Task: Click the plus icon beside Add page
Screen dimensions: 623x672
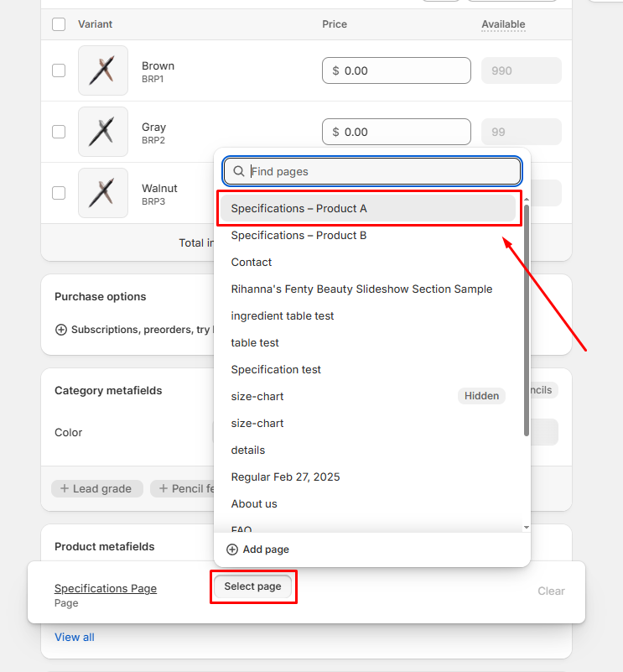Action: pyautogui.click(x=232, y=550)
